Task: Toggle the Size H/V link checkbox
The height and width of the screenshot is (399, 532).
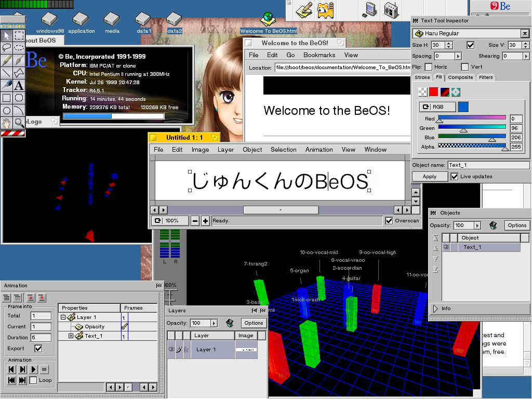Action: (x=470, y=45)
